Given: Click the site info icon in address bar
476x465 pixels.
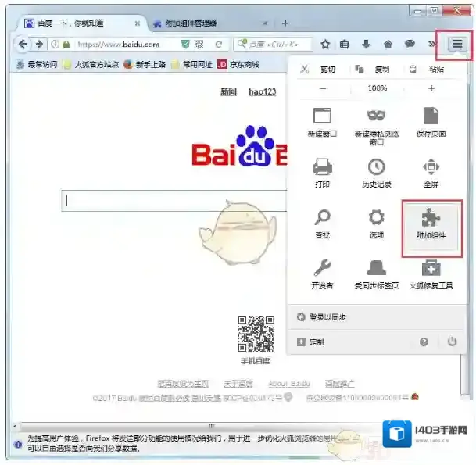Looking at the screenshot, I should click(x=55, y=45).
